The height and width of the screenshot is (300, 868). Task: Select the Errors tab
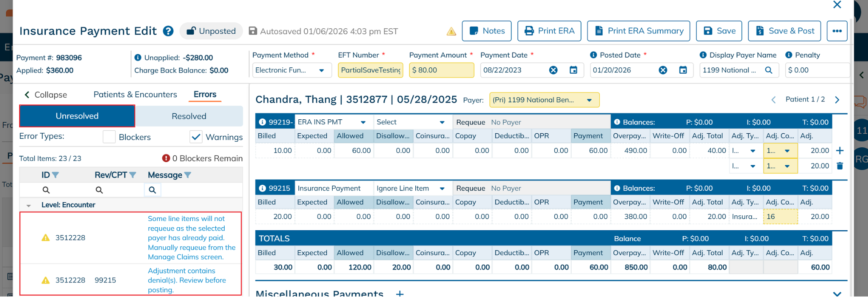coord(205,95)
